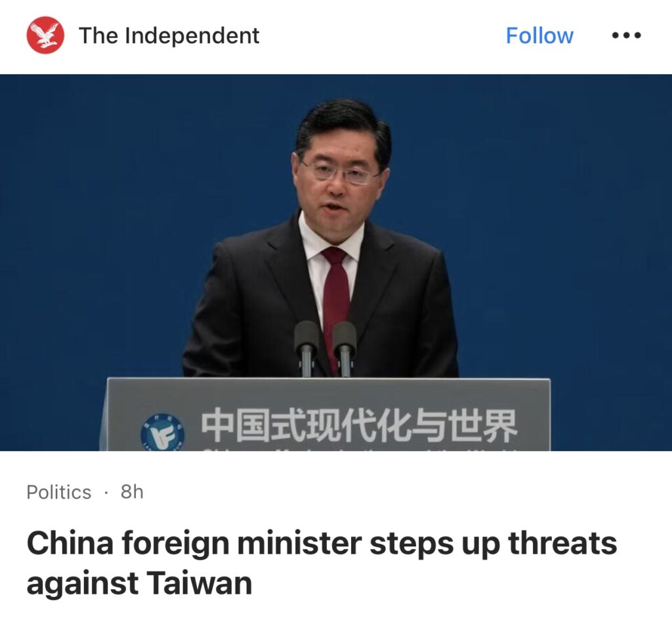Click "China foreign minister" headline text
Image resolution: width=672 pixels, height=618 pixels.
(x=194, y=543)
